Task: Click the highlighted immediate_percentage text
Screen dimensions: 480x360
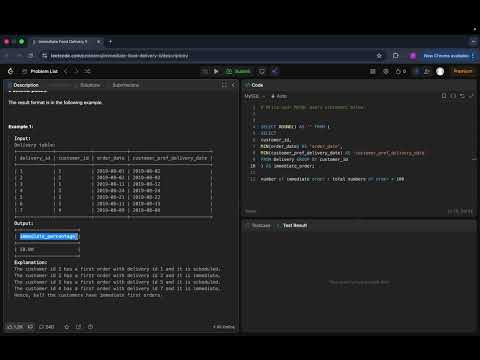Action: pyautogui.click(x=48, y=236)
